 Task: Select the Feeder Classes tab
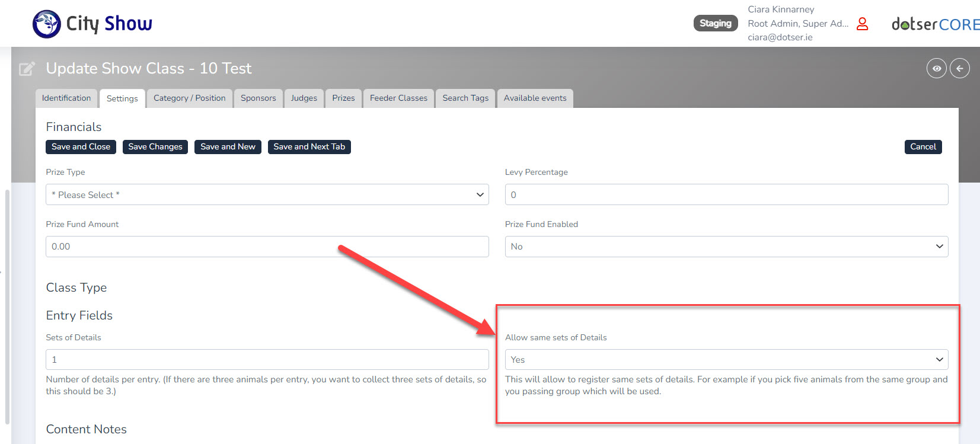click(398, 98)
